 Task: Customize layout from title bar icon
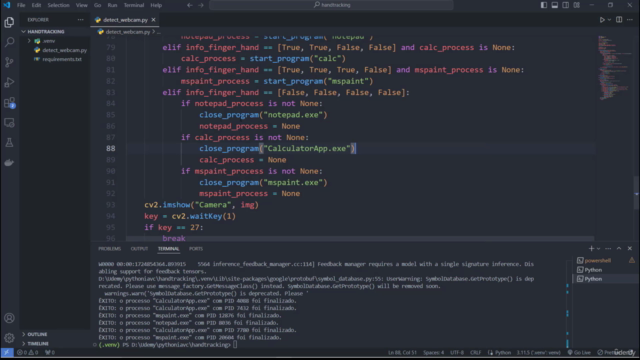576,5
